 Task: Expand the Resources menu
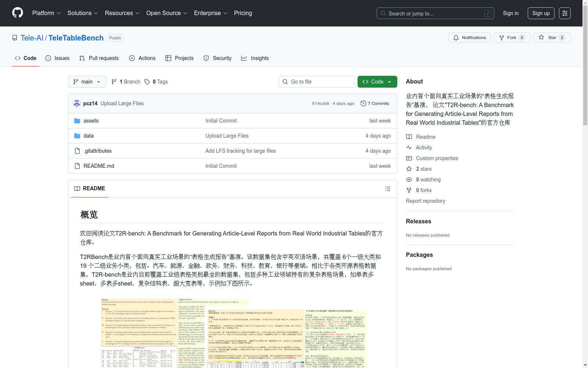click(122, 13)
